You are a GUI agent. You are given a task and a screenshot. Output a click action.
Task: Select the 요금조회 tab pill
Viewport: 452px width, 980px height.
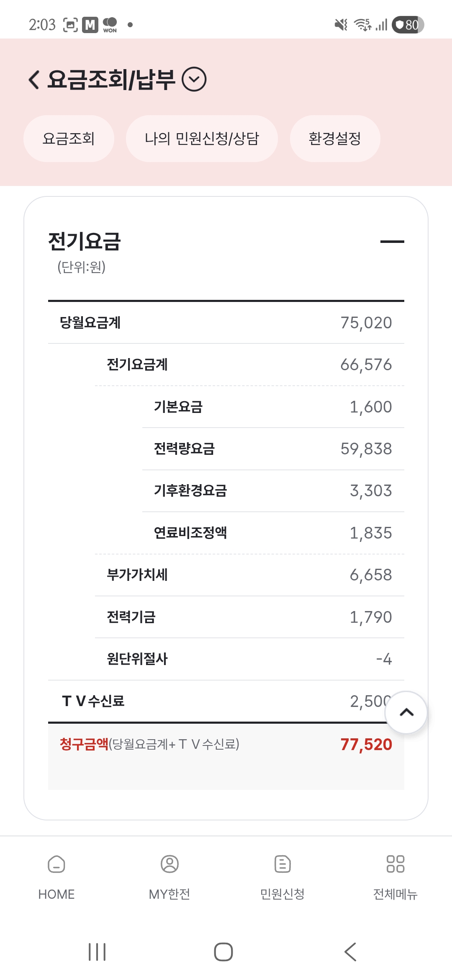click(69, 139)
